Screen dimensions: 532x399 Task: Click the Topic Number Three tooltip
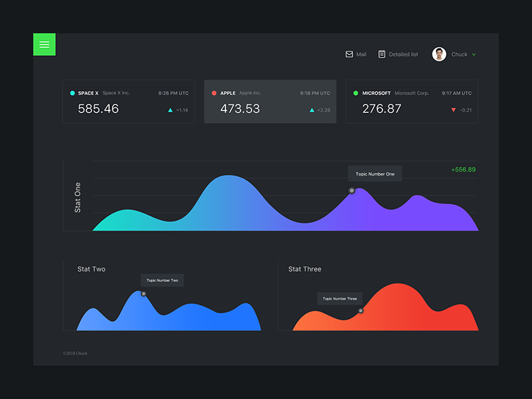tap(340, 299)
